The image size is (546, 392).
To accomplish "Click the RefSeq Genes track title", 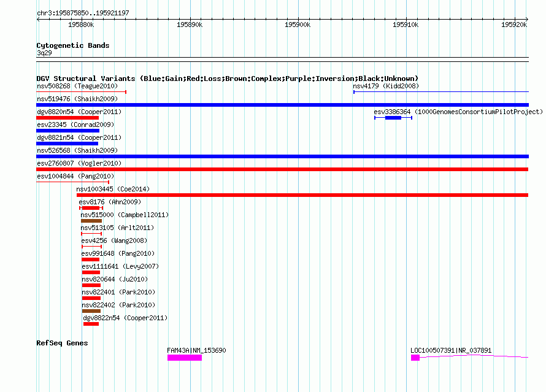I will point(62,343).
